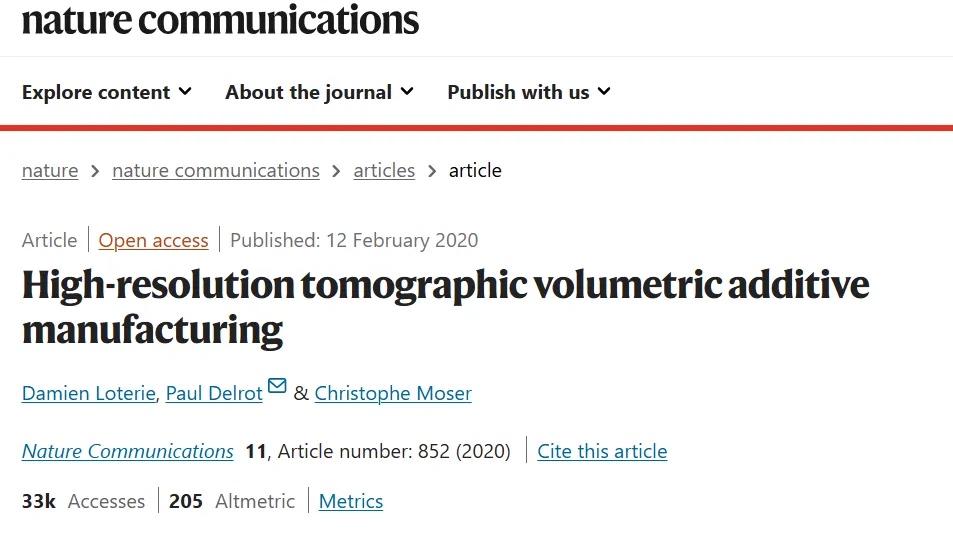Open the Metrics link
Image resolution: width=953 pixels, height=536 pixels.
pos(351,501)
